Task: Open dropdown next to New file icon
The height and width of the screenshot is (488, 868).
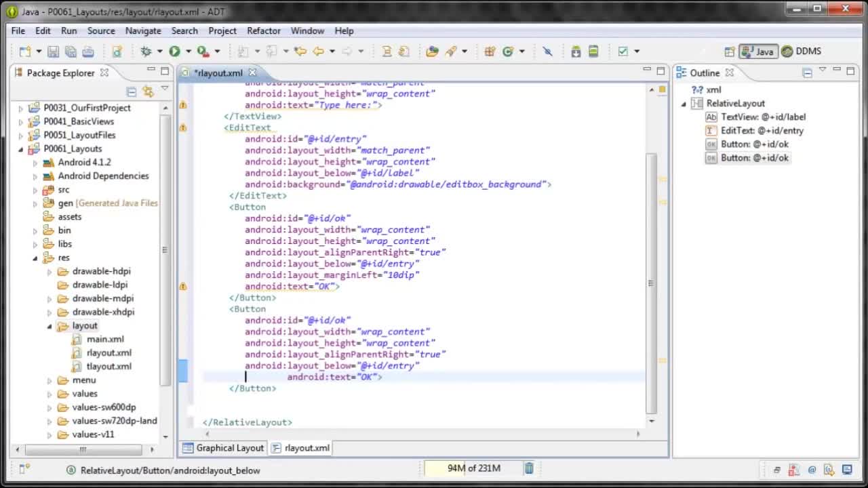Action: 38,52
